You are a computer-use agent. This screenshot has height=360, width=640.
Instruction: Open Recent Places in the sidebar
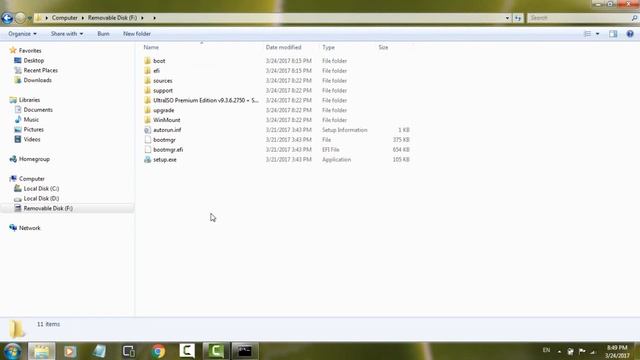pyautogui.click(x=40, y=70)
